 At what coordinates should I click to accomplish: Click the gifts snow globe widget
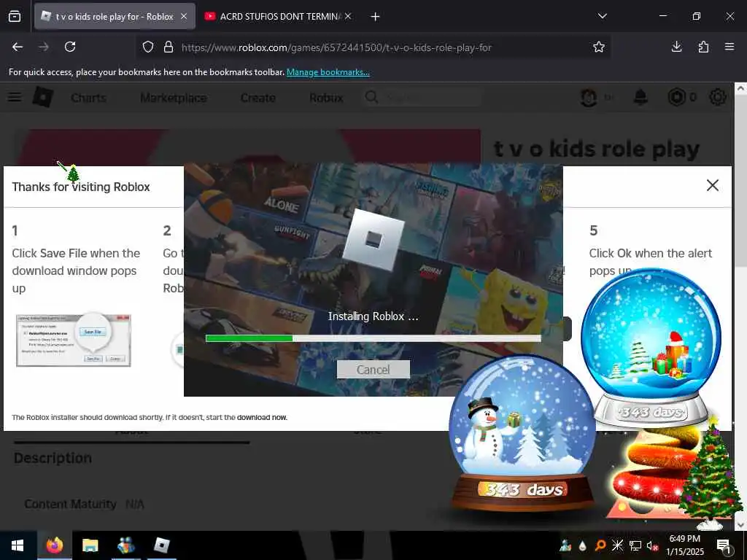click(651, 348)
